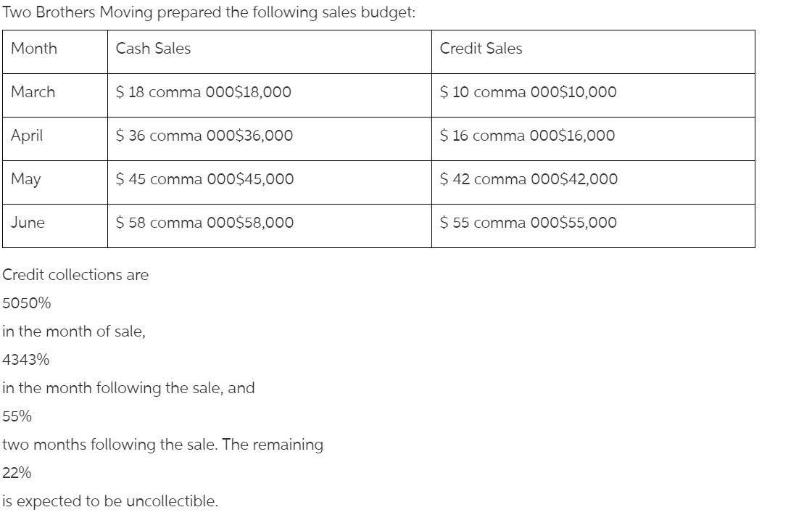812x523 pixels.
Task: Select May cash sales $45,000 cell
Action: pos(269,183)
